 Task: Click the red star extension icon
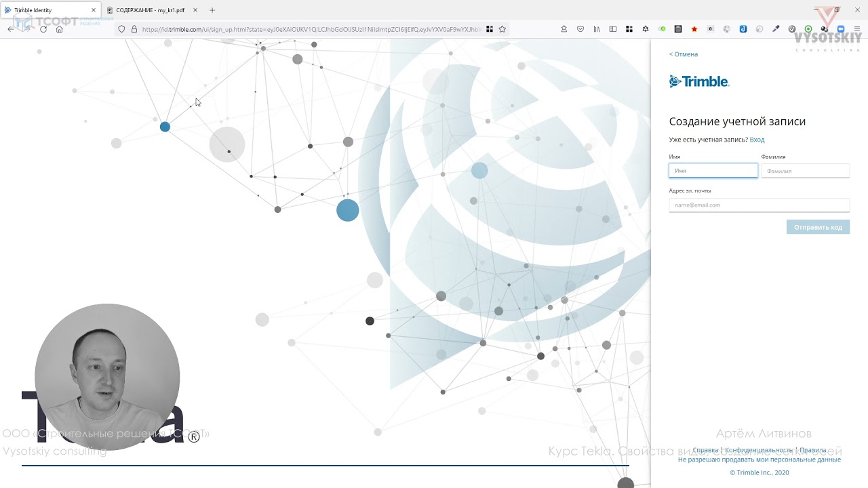tap(694, 29)
